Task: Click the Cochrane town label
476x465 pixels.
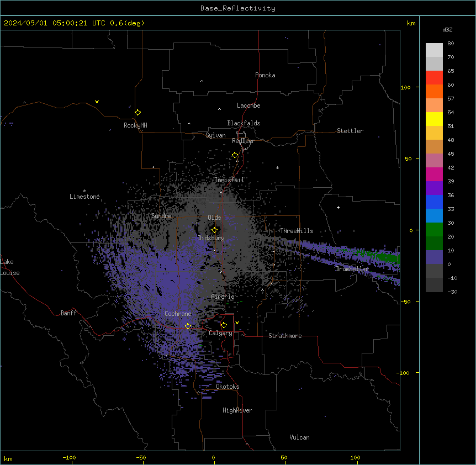Action: pyautogui.click(x=178, y=314)
